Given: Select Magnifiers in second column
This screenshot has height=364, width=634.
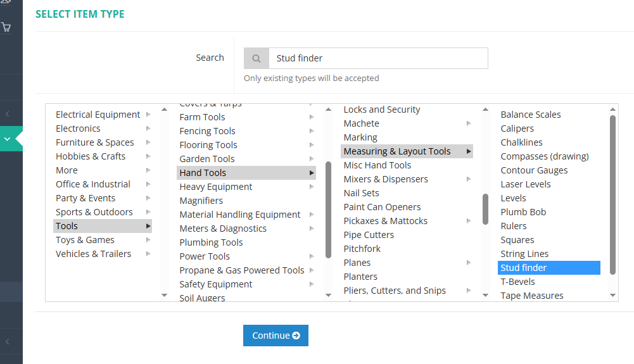Looking at the screenshot, I should click(x=201, y=201).
